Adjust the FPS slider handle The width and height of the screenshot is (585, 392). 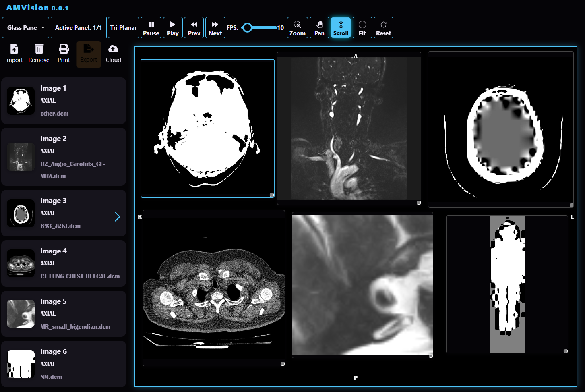247,27
